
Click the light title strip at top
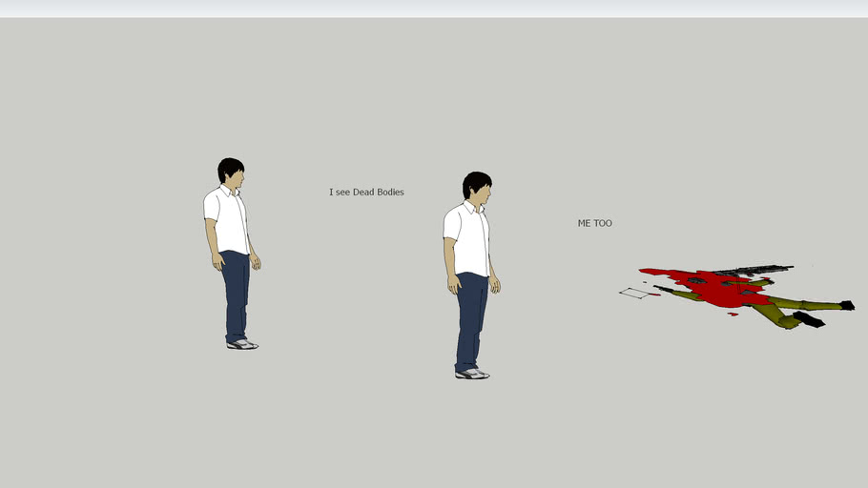pyautogui.click(x=434, y=9)
